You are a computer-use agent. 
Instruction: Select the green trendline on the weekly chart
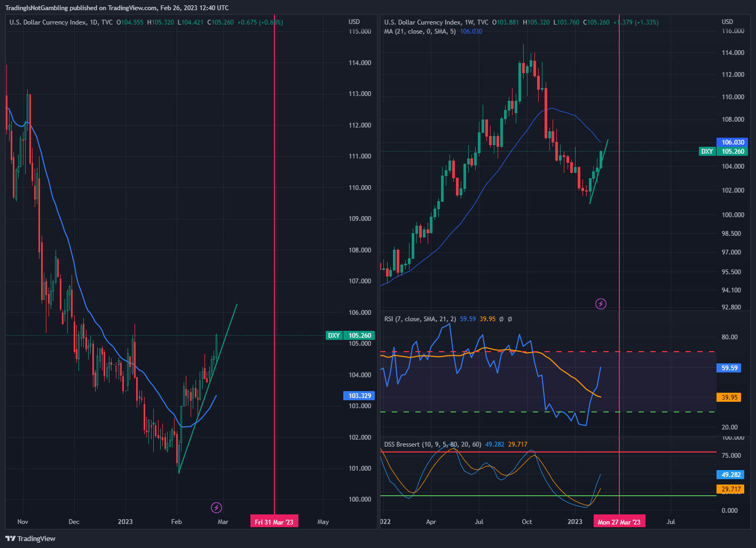point(599,171)
